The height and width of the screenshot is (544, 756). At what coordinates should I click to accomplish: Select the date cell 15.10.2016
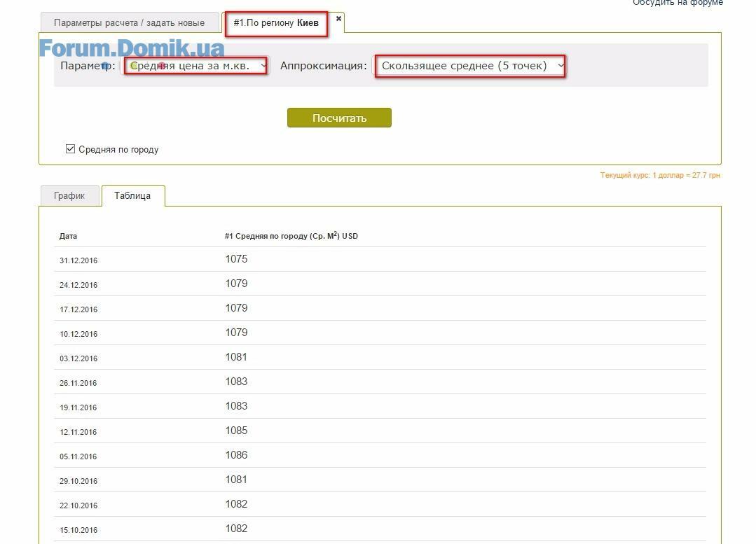pyautogui.click(x=78, y=531)
